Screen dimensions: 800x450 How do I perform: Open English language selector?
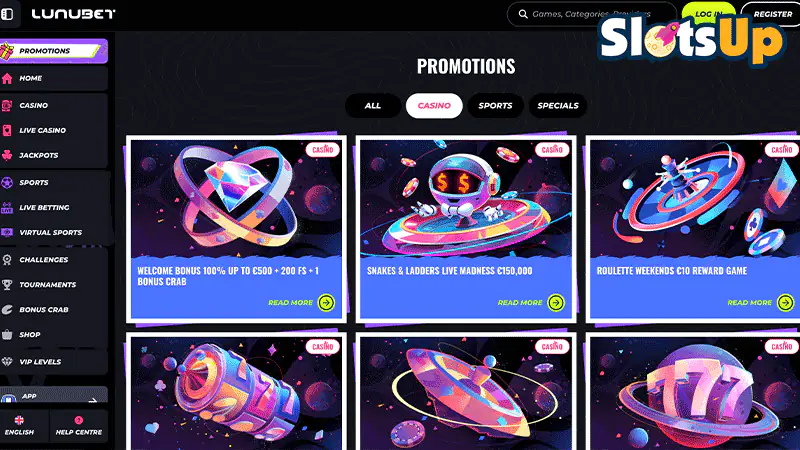tap(19, 426)
